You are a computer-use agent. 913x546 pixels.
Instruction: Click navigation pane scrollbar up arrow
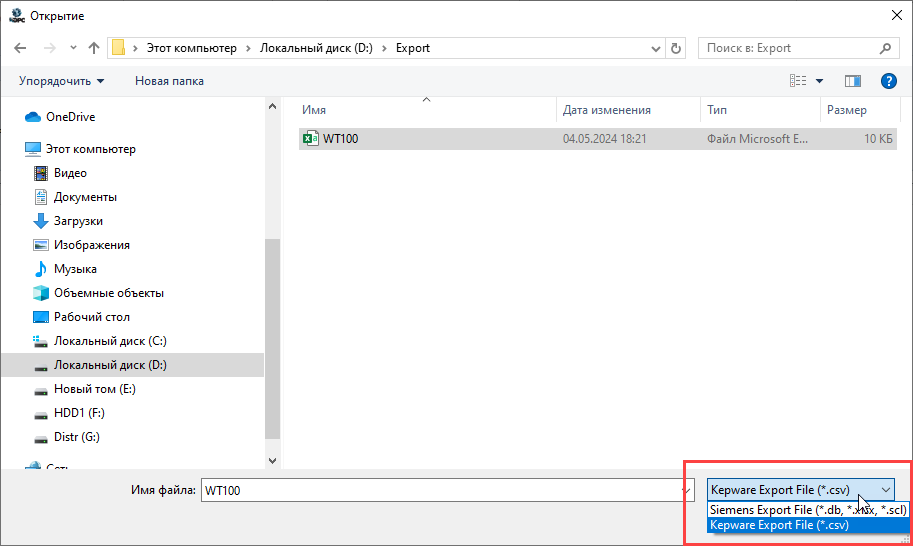(x=272, y=107)
